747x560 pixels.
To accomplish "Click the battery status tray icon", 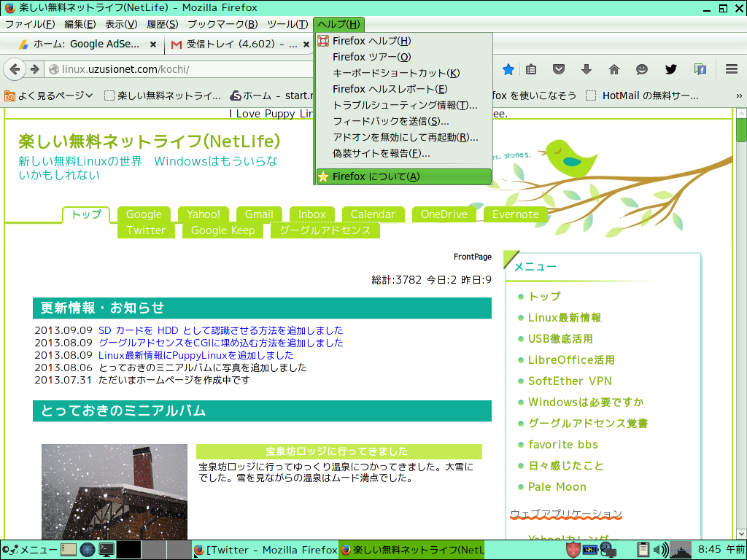I will (x=589, y=550).
